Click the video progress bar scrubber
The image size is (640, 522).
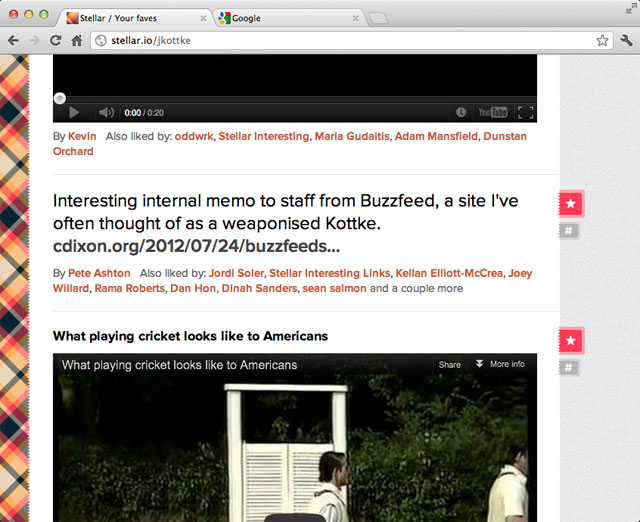point(60,98)
